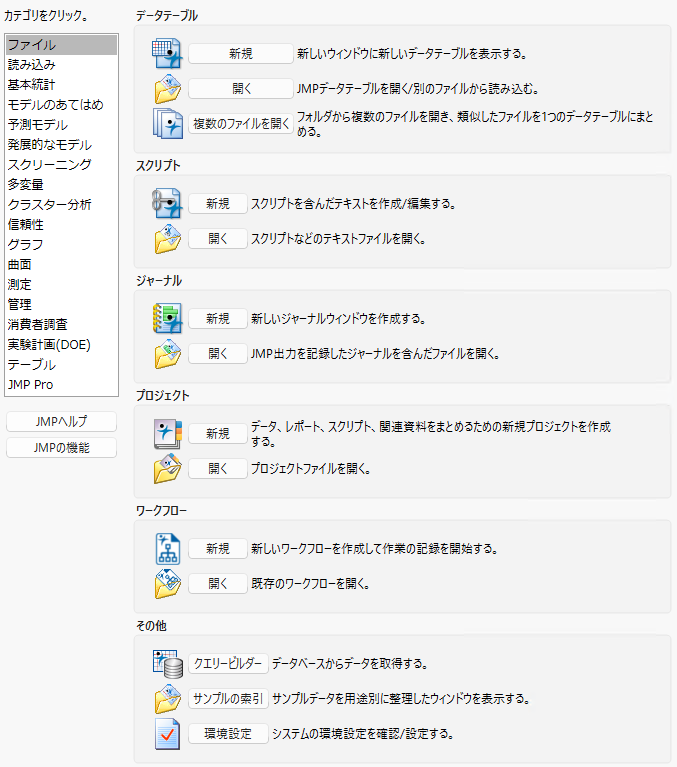The height and width of the screenshot is (767, 677).
Task: Click description text 新しいウィンドウに新しいデータテーブルを表示する
Action: click(x=412, y=54)
